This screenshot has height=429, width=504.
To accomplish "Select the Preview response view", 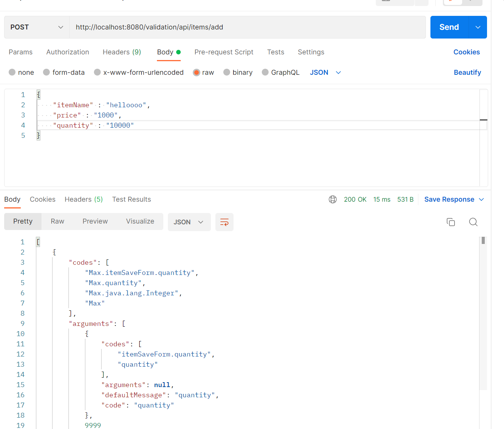I will pos(95,221).
